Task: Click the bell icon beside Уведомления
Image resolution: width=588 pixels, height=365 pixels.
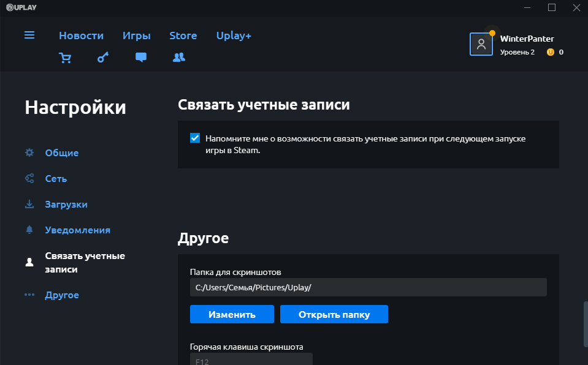Action: point(29,230)
